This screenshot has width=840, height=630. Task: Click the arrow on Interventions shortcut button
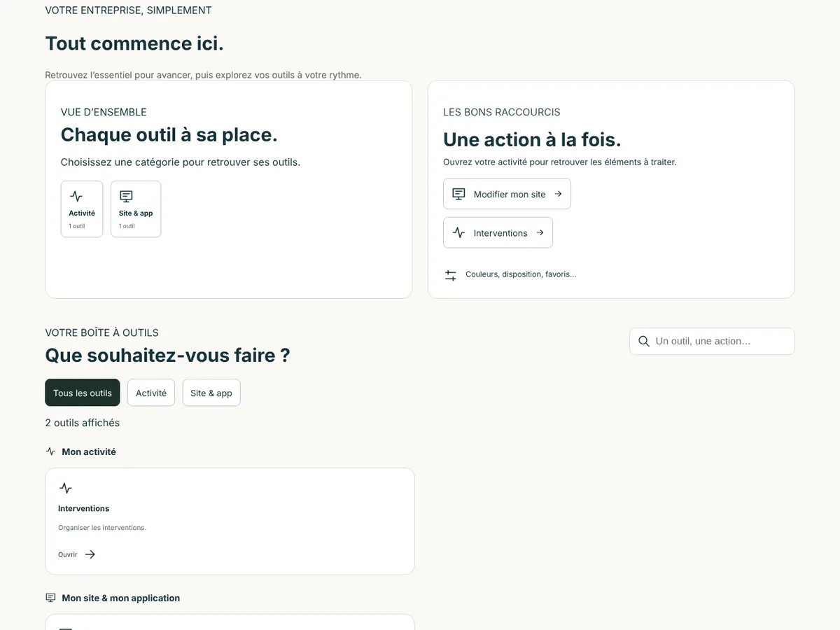(540, 232)
